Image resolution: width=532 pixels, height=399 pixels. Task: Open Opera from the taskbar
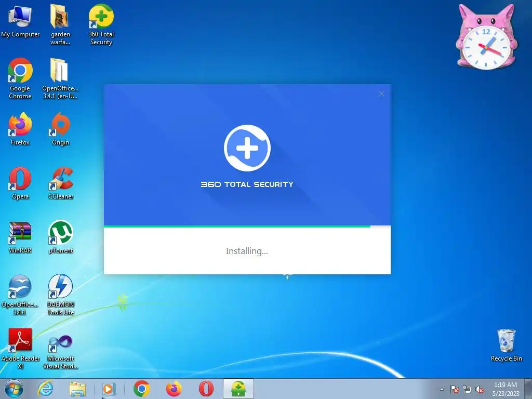click(206, 389)
